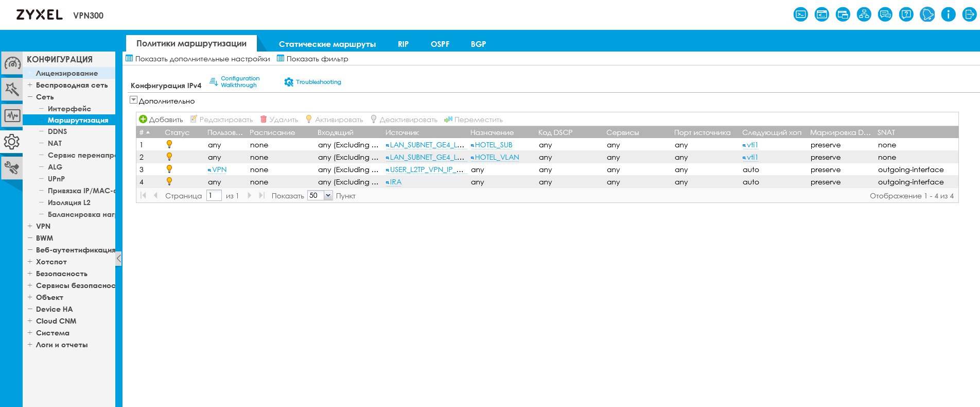This screenshot has height=407, width=980.
Task: Collapse the left navigation panel handle
Action: click(119, 258)
